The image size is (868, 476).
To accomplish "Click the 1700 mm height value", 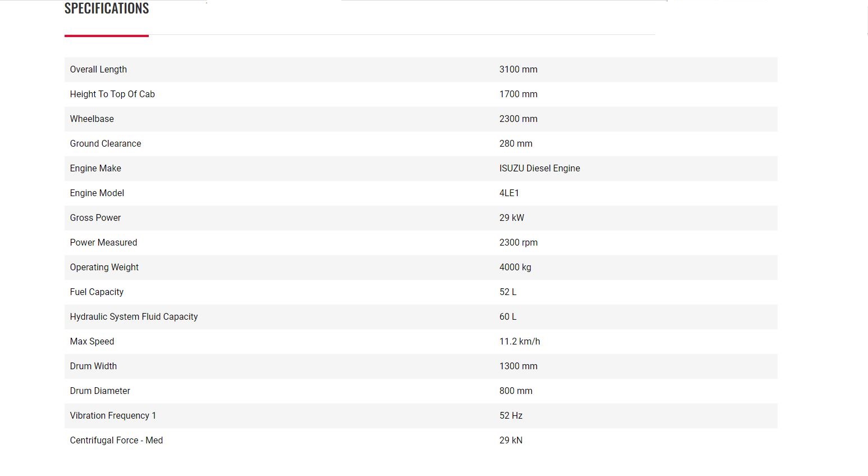I will [518, 94].
